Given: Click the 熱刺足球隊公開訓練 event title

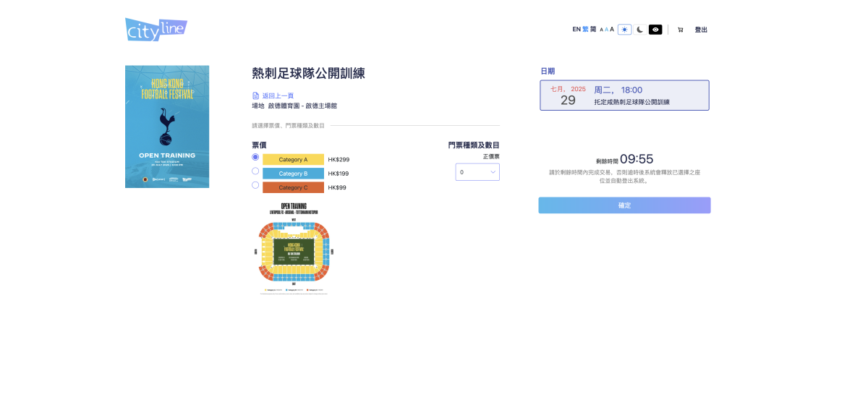Looking at the screenshot, I should [308, 73].
